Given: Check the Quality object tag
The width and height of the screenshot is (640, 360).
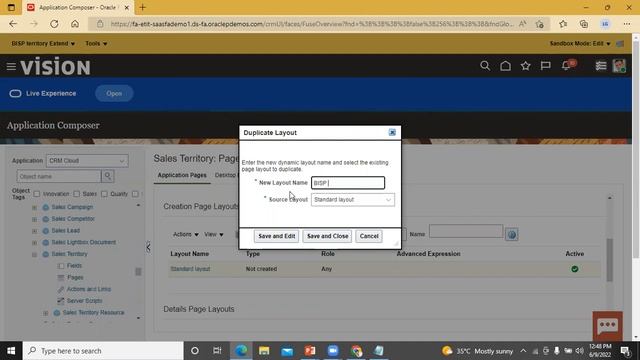Looking at the screenshot, I should point(104,194).
